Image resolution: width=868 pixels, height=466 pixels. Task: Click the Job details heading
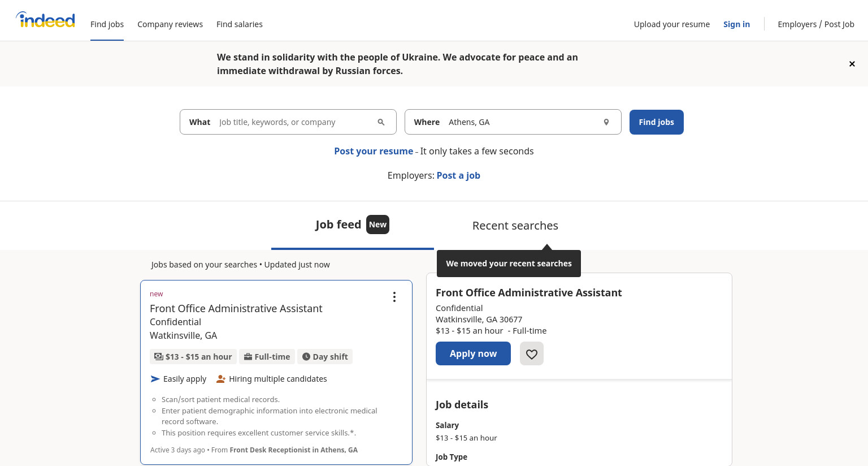click(x=462, y=404)
